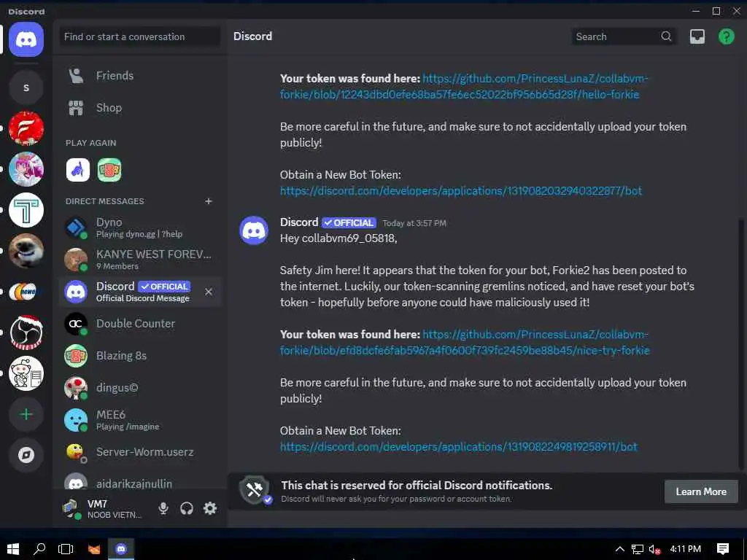Open the KANYE WEST FOREV... group chat
Viewport: 747px width, 560px height.
[139, 260]
